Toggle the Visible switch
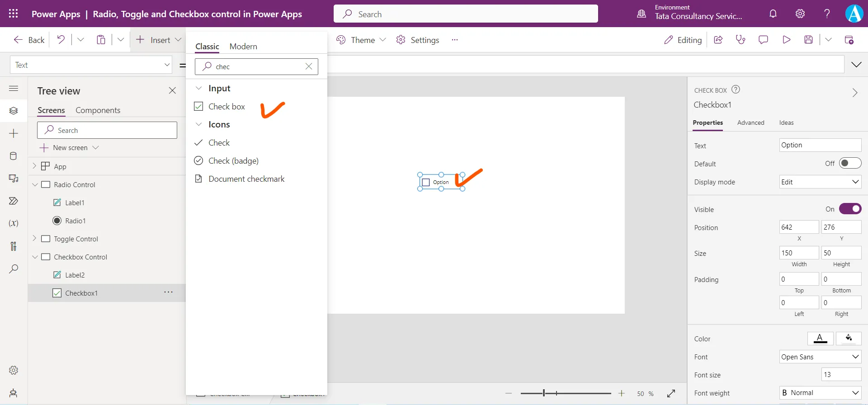 [850, 209]
